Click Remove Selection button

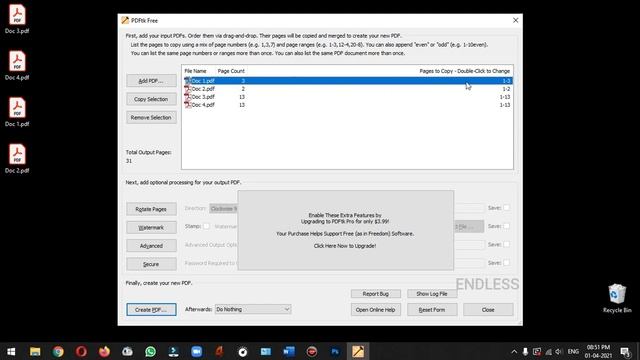[x=151, y=118]
